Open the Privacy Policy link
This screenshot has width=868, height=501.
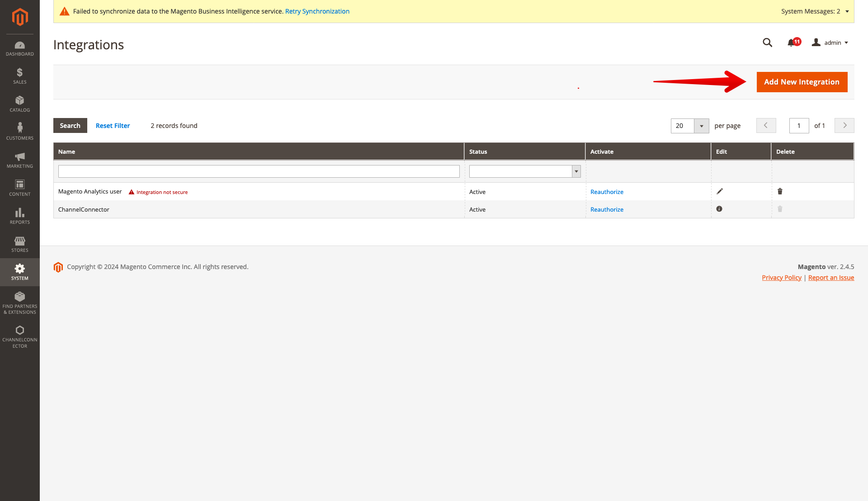[x=782, y=278]
